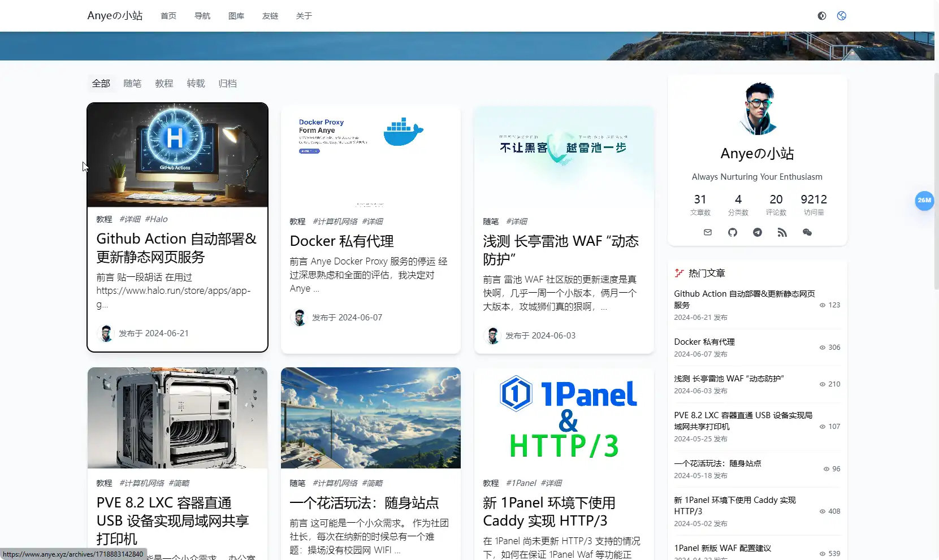Click the 20 评论数 stat in profile
This screenshot has width=939, height=560.
[776, 205]
